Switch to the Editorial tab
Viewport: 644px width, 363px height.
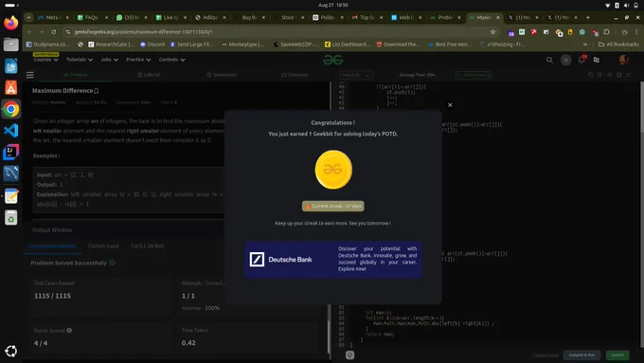point(149,75)
